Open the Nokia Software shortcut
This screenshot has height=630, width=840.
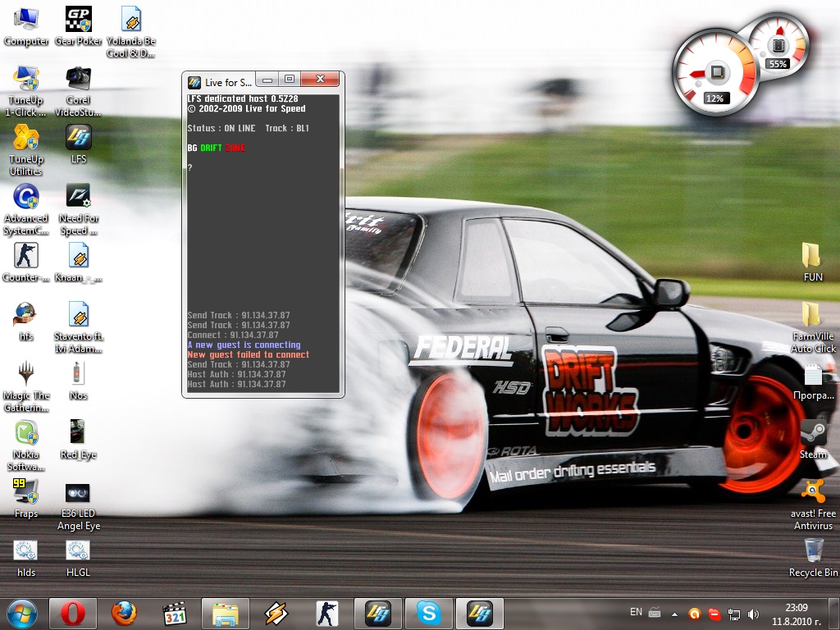click(x=25, y=445)
